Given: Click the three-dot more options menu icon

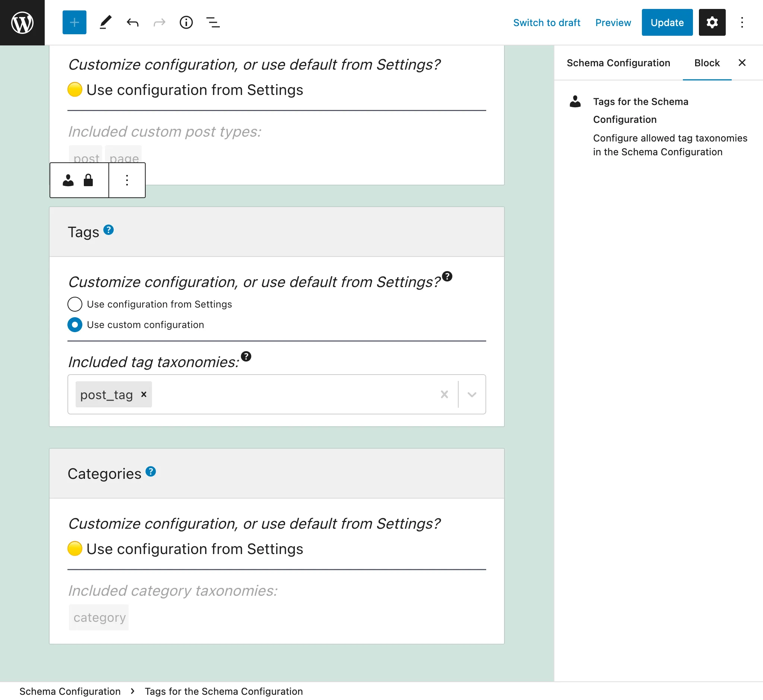Looking at the screenshot, I should pos(126,179).
